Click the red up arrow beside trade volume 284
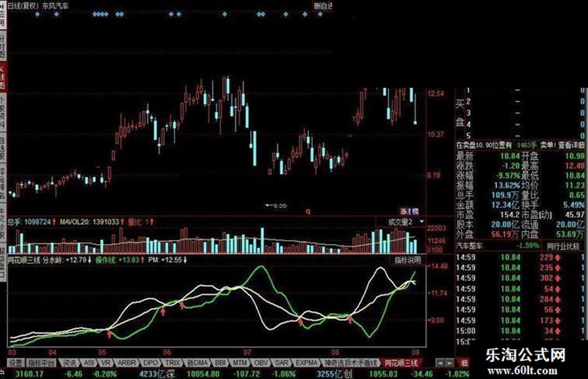588x379 pixels. 558,299
